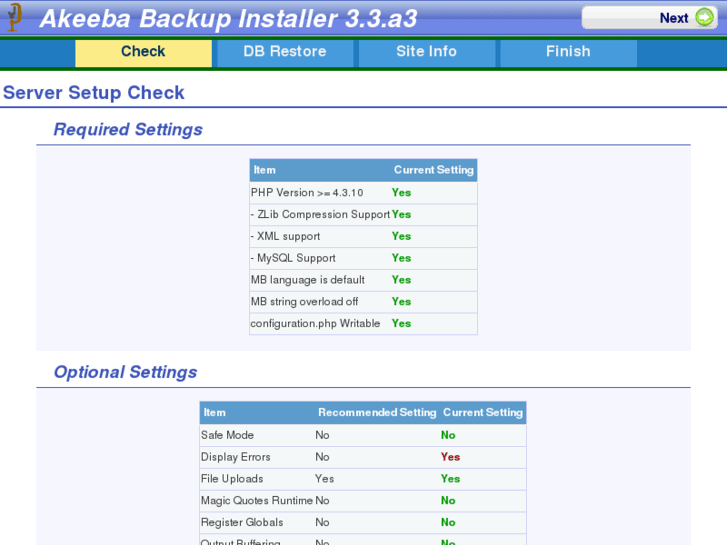
Task: Click the green arrow icon beside Next
Action: [x=705, y=18]
